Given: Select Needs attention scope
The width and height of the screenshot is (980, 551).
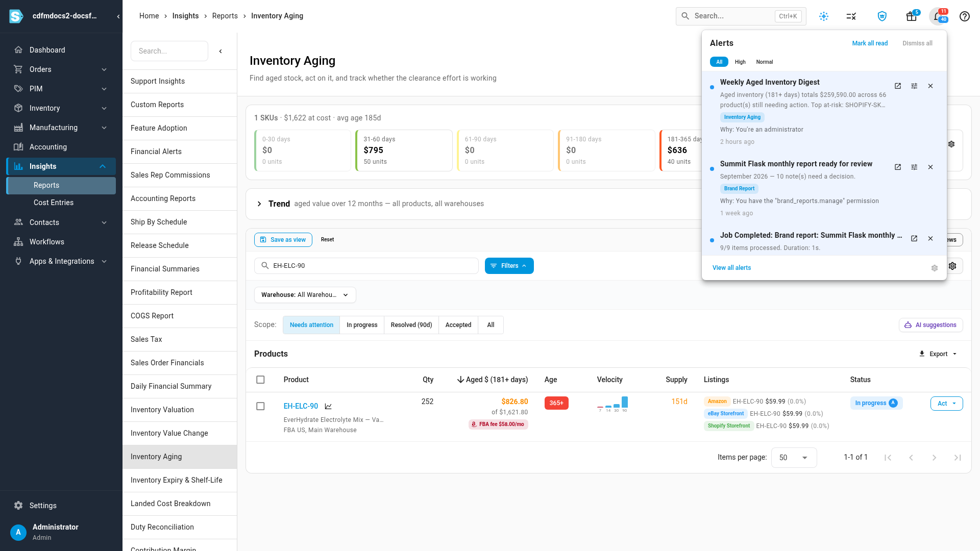Looking at the screenshot, I should 311,325.
